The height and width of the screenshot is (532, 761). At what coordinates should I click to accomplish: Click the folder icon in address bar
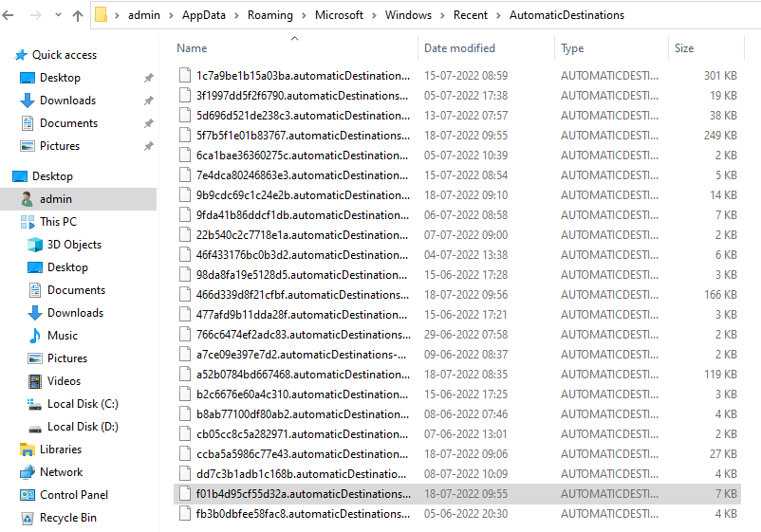click(x=101, y=14)
